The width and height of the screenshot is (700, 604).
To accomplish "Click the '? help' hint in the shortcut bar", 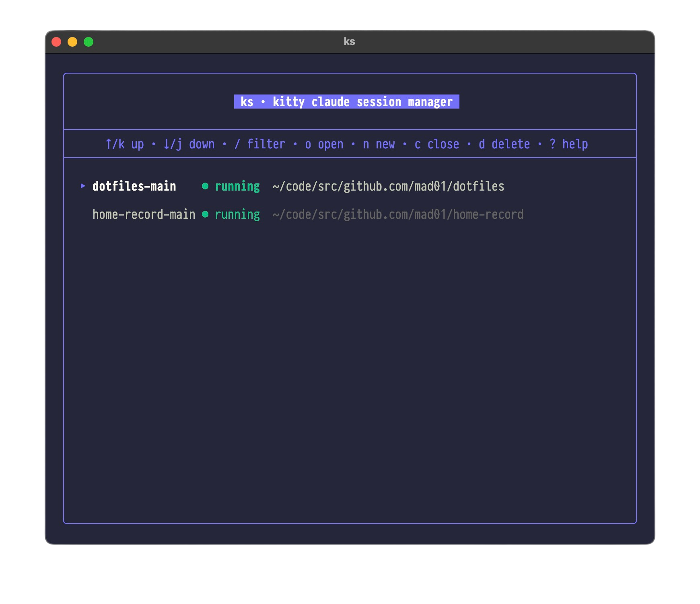I will click(569, 144).
